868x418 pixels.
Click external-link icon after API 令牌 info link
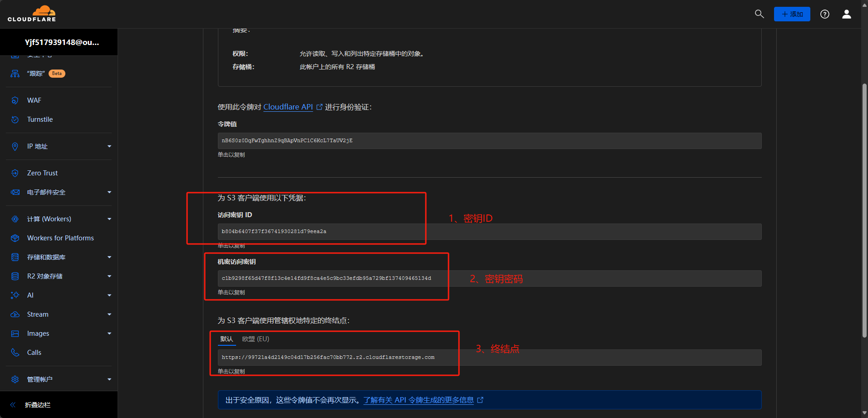tap(480, 400)
